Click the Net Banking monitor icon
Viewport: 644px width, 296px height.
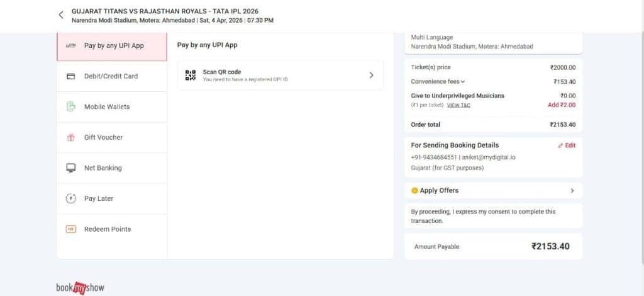point(70,168)
